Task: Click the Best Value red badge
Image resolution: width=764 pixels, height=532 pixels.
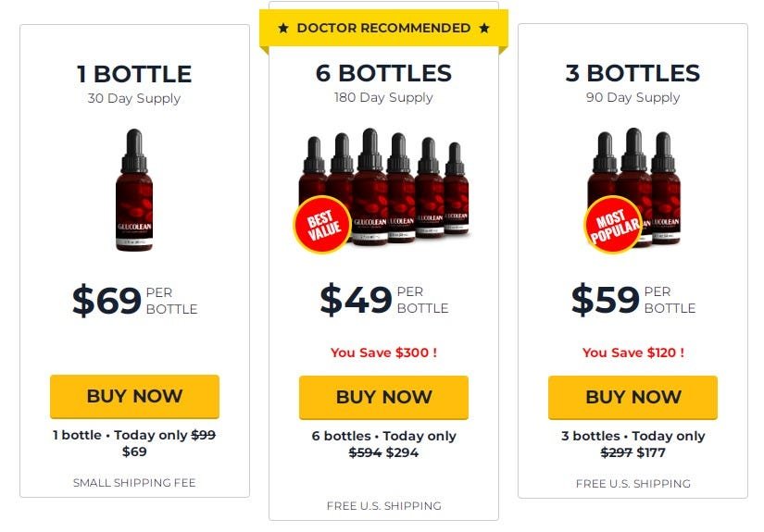Action: point(322,225)
